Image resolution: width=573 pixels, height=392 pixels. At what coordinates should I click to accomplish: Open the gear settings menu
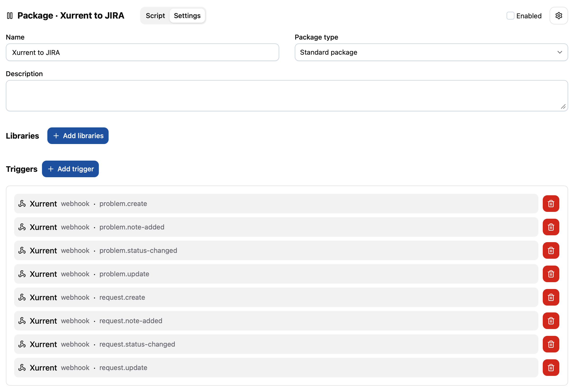coord(558,16)
